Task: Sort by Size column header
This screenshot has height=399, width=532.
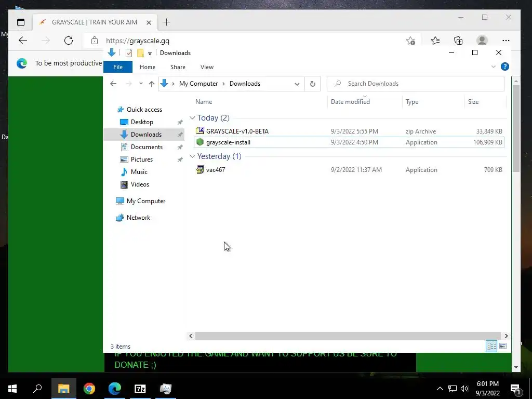Action: 473,102
